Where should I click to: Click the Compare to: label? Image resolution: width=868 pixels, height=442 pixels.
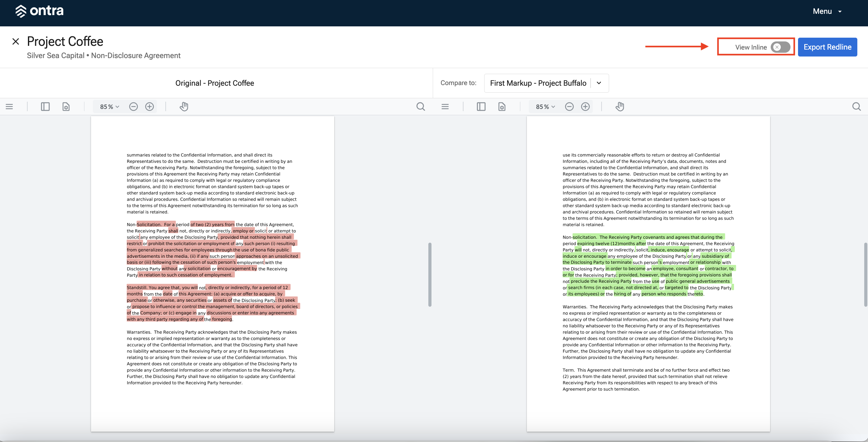(x=458, y=83)
